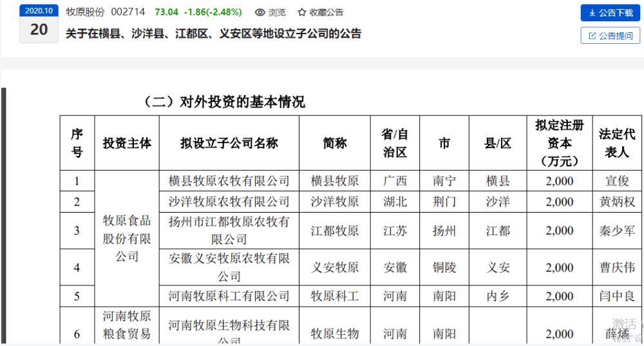Click the county cell 沙洋
This screenshot has height=346, width=644.
(x=498, y=202)
